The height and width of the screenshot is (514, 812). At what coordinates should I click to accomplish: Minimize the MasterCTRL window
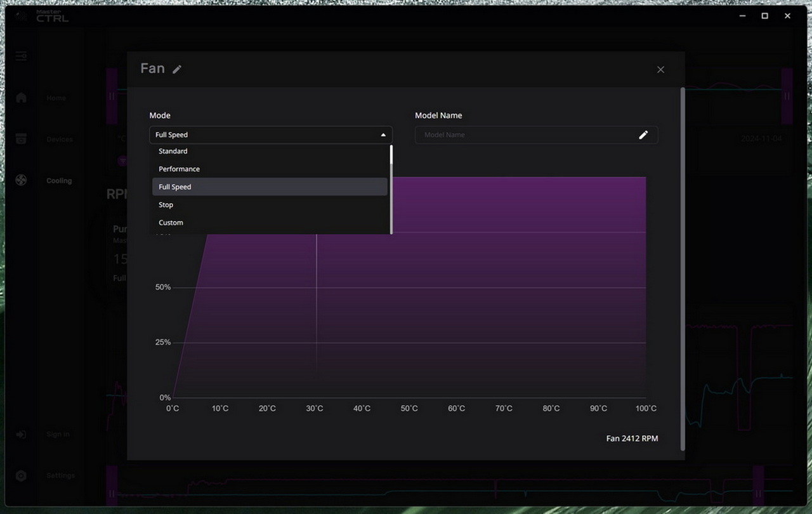click(x=742, y=16)
